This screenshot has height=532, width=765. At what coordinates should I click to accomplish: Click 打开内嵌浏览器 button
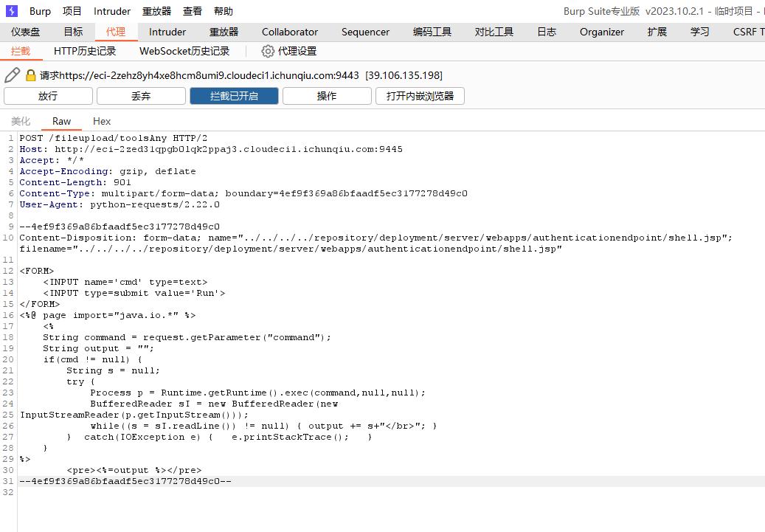pyautogui.click(x=420, y=96)
